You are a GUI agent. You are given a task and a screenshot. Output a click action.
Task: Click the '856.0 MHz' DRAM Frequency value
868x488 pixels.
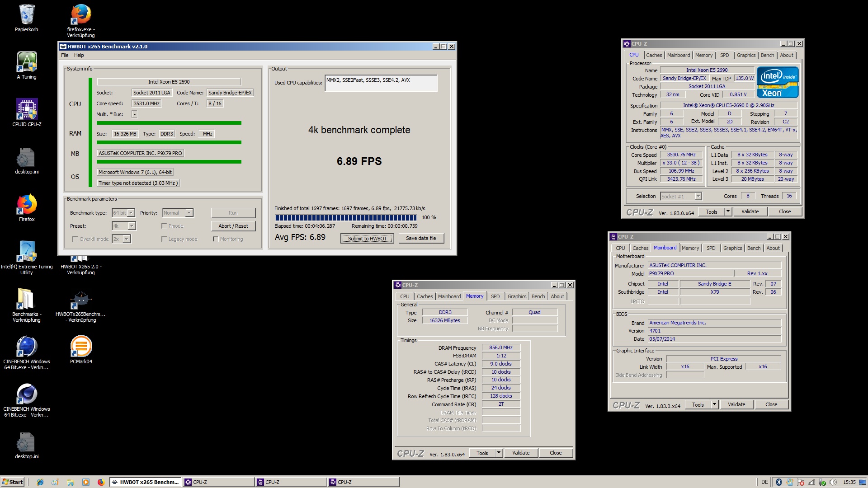501,348
